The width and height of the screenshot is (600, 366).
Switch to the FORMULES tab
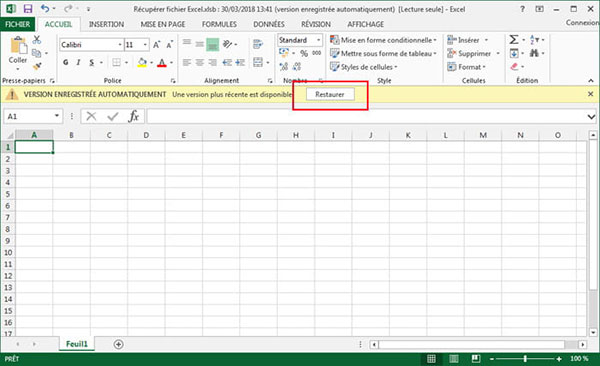tap(219, 24)
